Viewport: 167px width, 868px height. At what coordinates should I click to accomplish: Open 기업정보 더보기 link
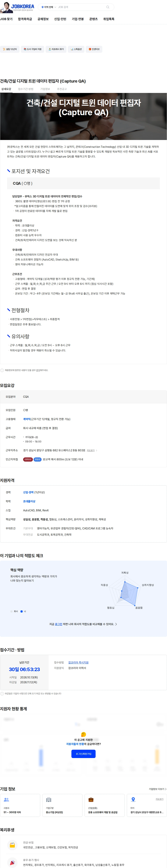click(158, 789)
